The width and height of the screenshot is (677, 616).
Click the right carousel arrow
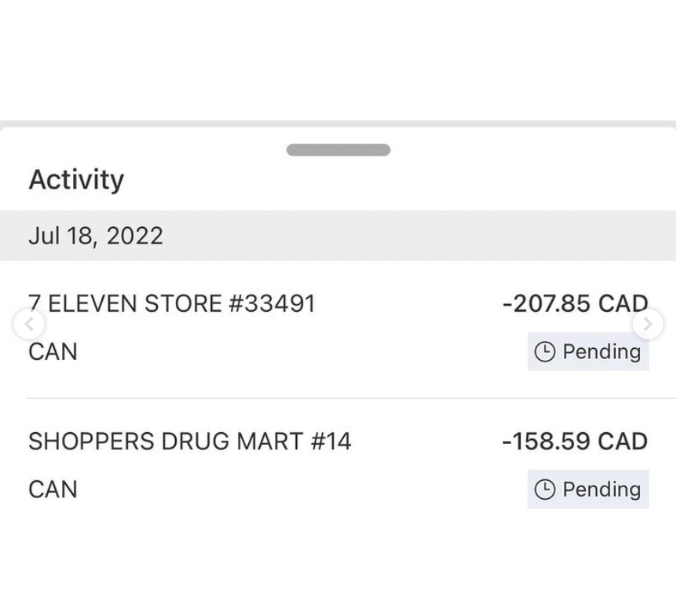click(x=648, y=324)
